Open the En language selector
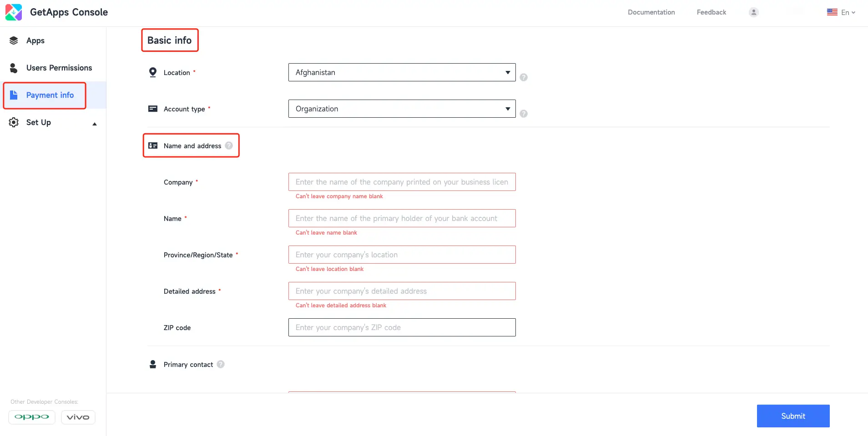The height and width of the screenshot is (436, 868). point(841,12)
